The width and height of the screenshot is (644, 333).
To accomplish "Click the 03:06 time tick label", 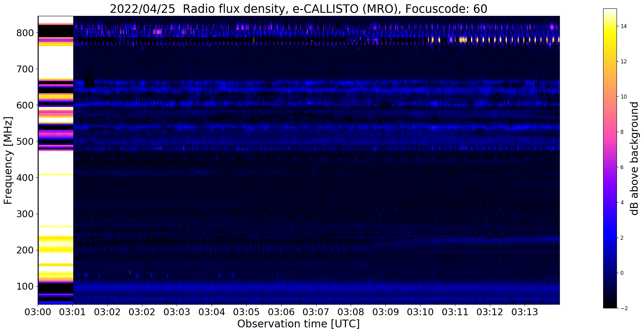I will 281,312.
